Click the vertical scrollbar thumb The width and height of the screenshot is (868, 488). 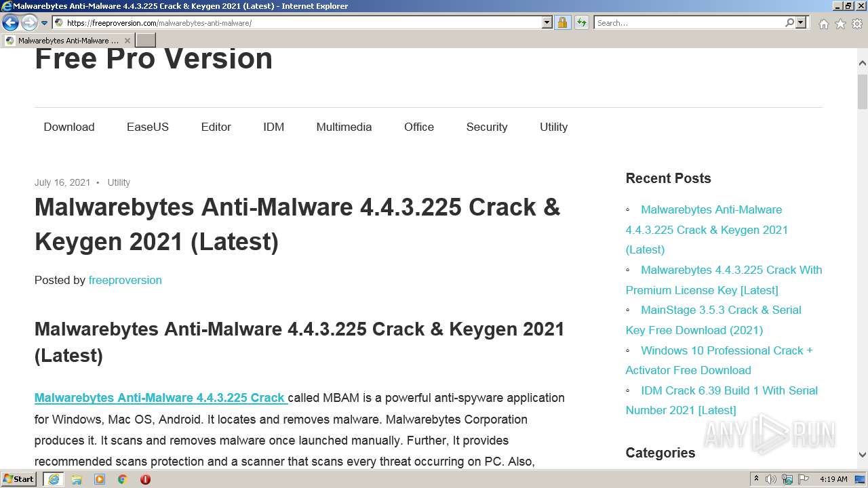tap(863, 90)
